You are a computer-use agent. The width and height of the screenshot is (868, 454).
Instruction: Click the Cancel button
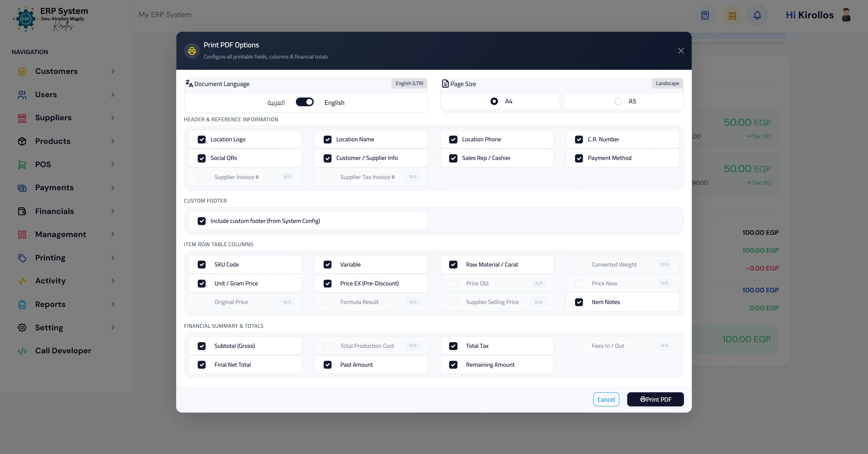(606, 399)
